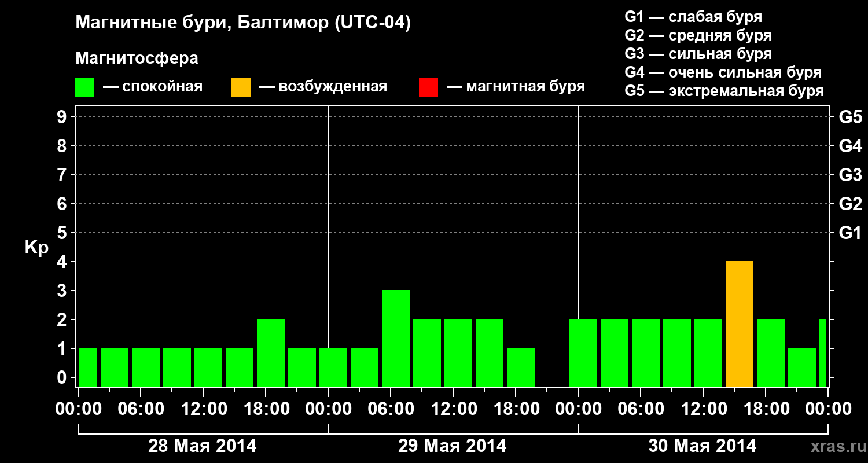Image resolution: width=868 pixels, height=463 pixels.
Task: Click the 'G3' right axis label
Action: (850, 175)
